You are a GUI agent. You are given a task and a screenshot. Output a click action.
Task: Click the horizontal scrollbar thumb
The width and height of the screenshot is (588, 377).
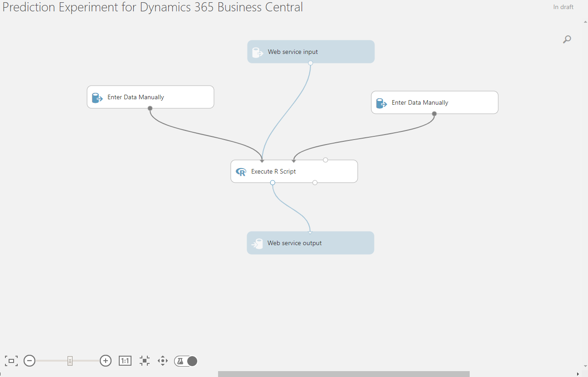[x=344, y=374]
